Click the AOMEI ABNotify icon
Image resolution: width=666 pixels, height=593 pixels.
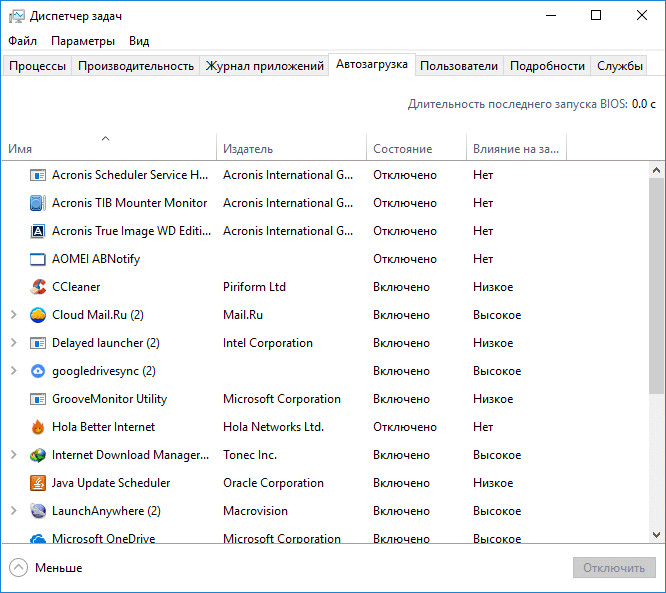tap(38, 259)
